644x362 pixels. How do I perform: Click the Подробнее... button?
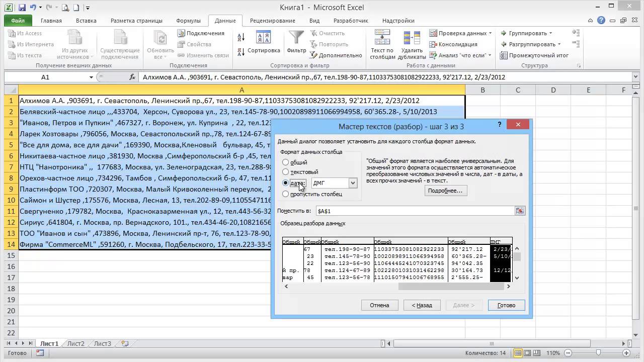pos(445,191)
